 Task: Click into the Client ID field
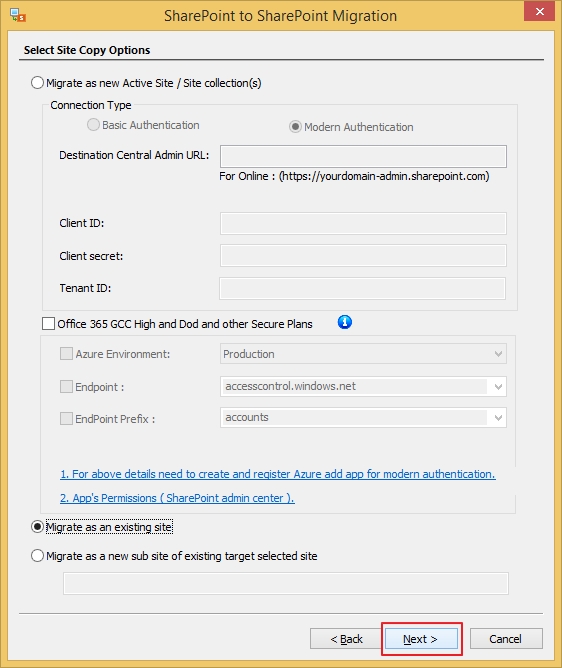(363, 223)
